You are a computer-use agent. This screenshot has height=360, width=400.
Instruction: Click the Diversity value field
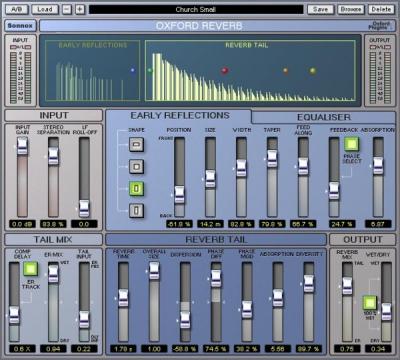coord(309,349)
